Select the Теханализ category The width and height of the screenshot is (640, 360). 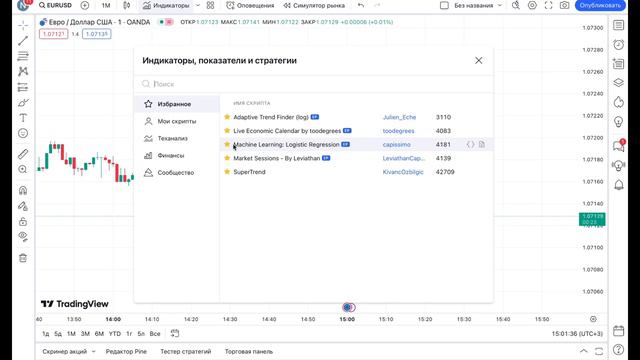pyautogui.click(x=177, y=138)
